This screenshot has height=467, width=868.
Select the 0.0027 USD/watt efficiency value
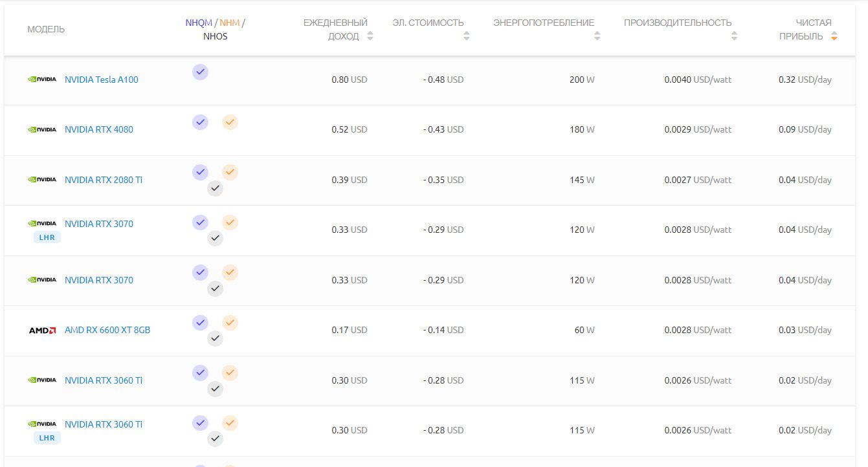[x=698, y=180]
